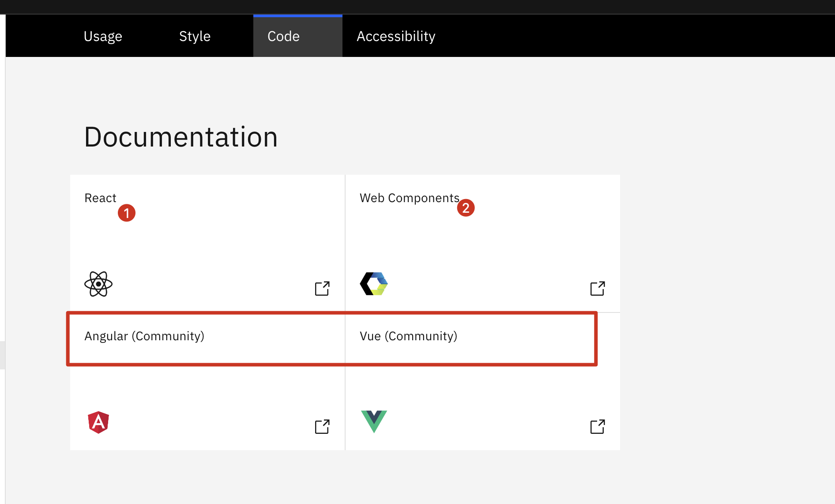Click the red annotation badge numbered 1
Screen dimensions: 835x504
coord(127,213)
